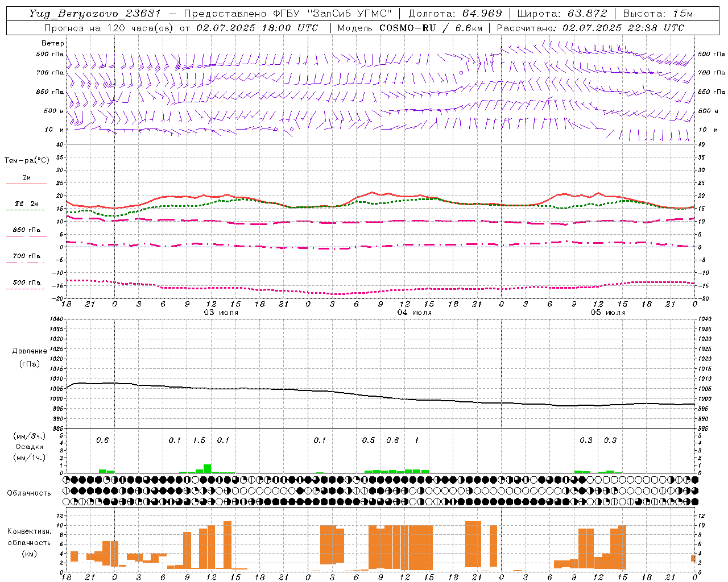Image resolution: width=728 pixels, height=582 pixels.
Task: Click the Конвективн. облачность label
Action: tap(29, 537)
